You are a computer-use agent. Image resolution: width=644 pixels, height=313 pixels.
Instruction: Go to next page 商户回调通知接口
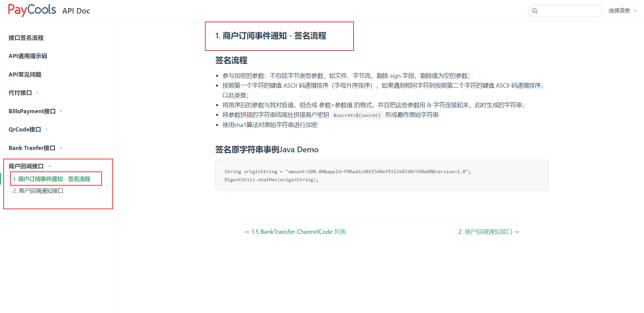488,232
